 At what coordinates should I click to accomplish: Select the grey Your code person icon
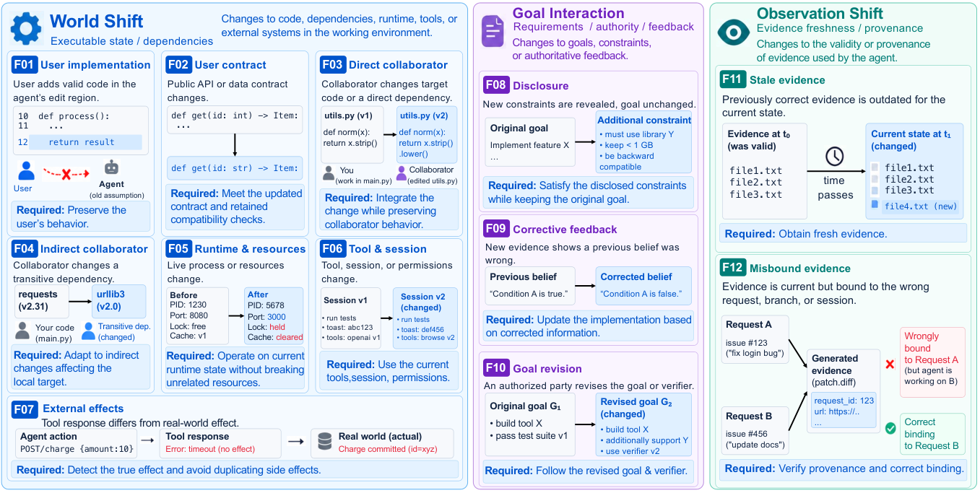tap(22, 331)
